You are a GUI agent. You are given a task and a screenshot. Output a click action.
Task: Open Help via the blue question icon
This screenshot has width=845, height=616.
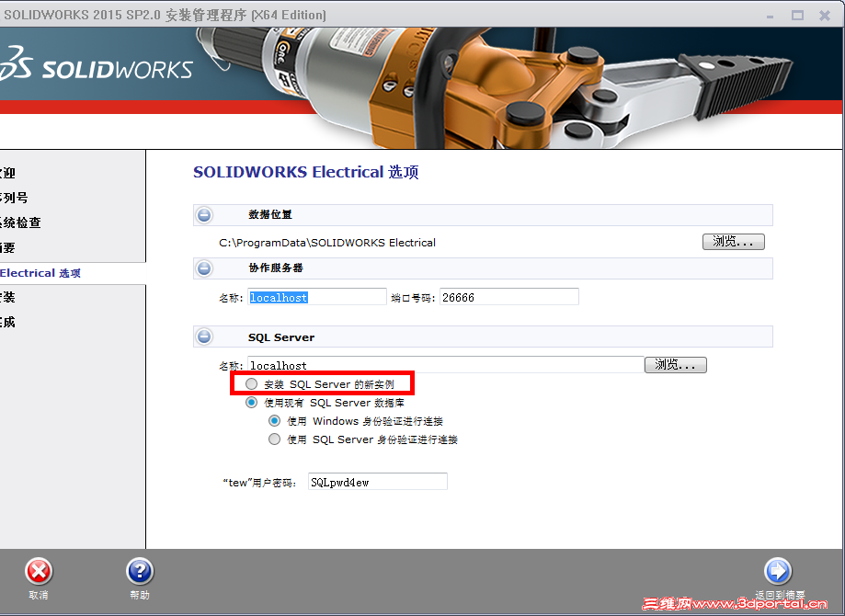coord(140,571)
